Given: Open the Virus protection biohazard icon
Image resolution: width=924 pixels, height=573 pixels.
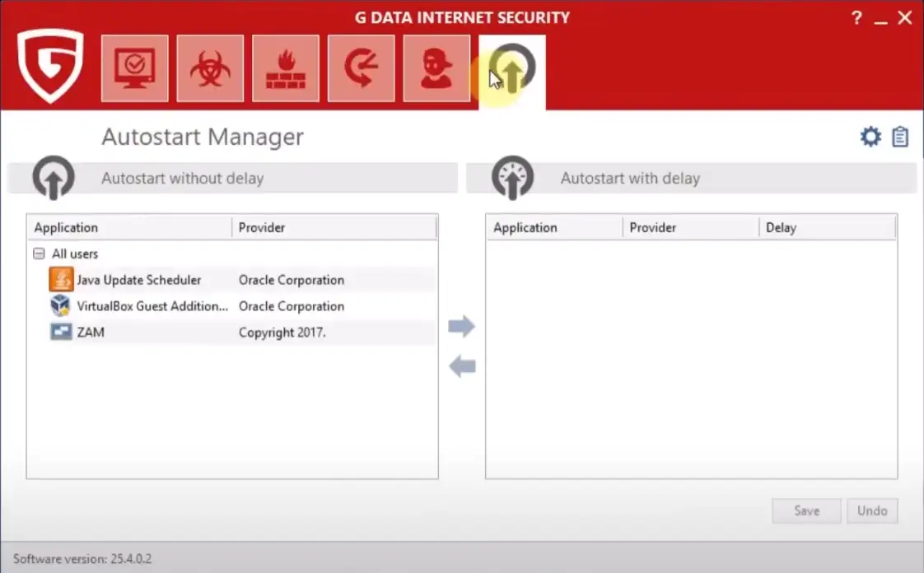Looking at the screenshot, I should coord(210,68).
